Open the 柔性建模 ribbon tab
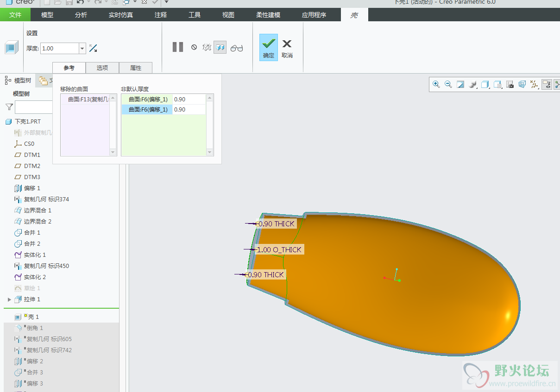The width and height of the screenshot is (560, 392). pos(268,15)
